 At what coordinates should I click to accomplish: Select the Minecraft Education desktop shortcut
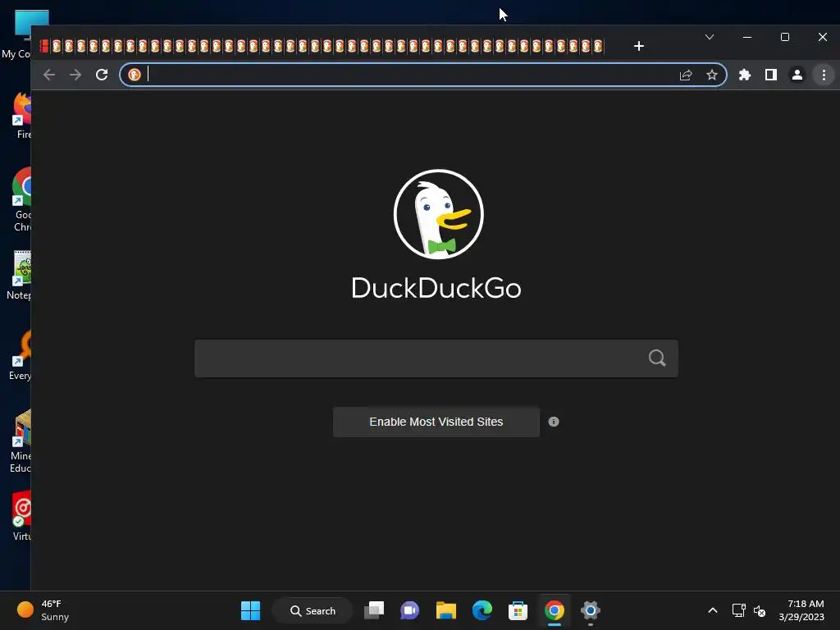pos(21,441)
